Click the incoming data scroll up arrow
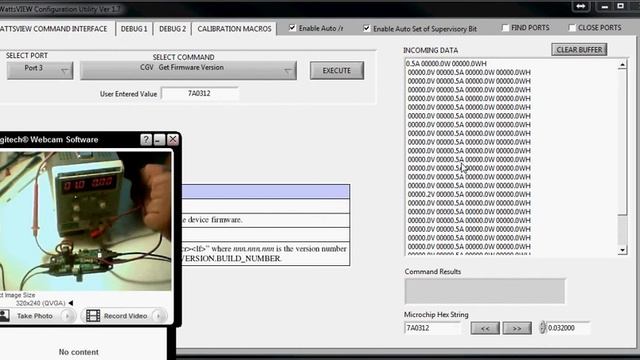Image resolution: width=640 pixels, height=360 pixels. pos(622,65)
